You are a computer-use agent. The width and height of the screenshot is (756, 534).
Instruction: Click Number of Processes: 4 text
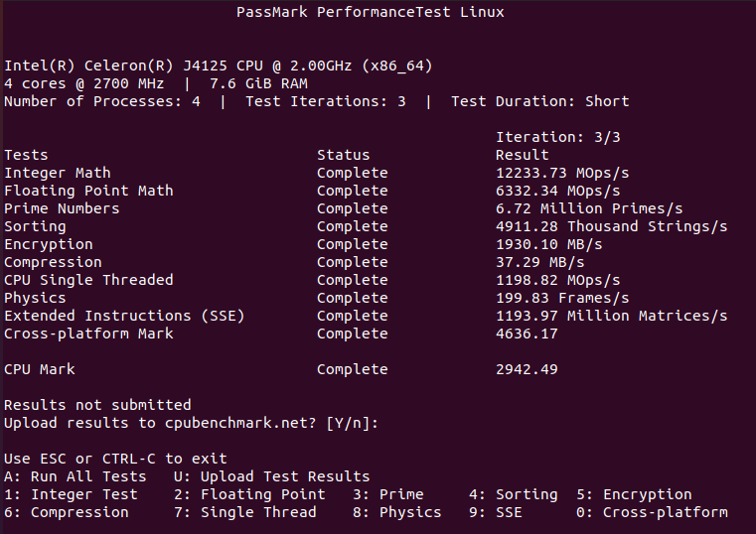click(x=102, y=101)
